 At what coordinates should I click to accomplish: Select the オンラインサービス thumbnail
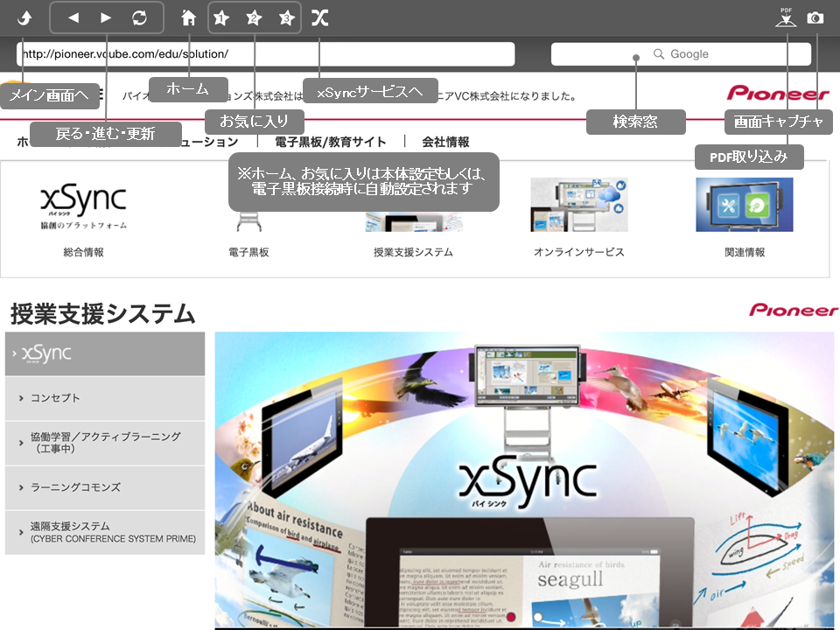578,205
